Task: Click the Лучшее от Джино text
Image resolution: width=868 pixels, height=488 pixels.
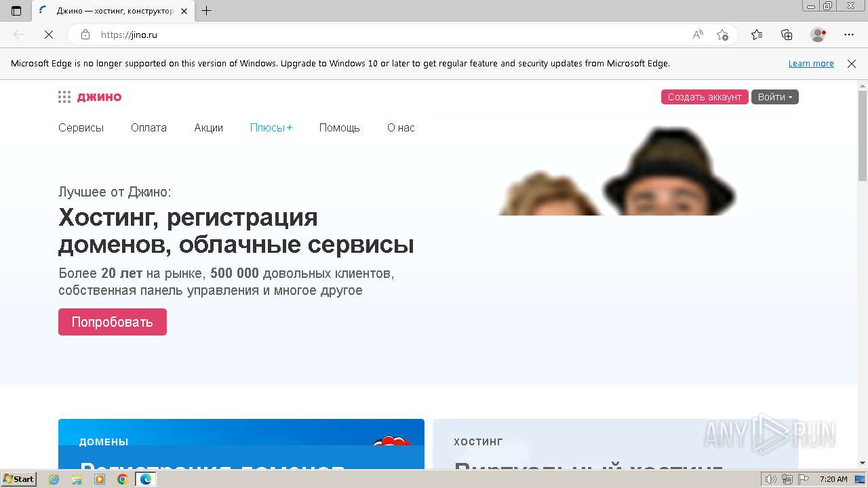Action: (x=115, y=192)
